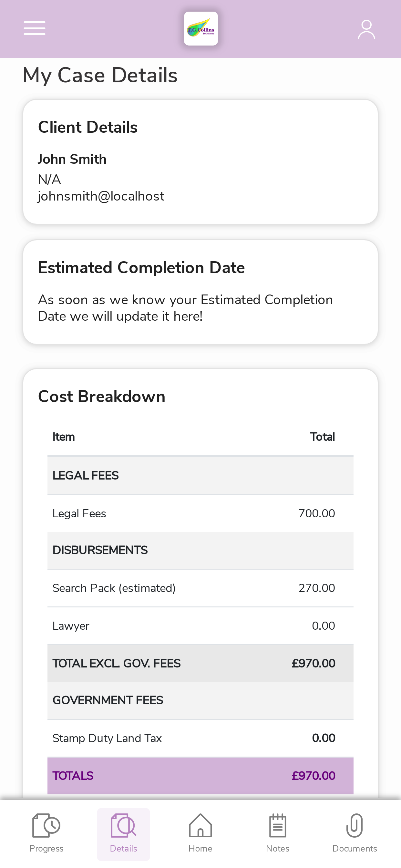Tap the TOTAL EXCL. GOV. FEES row
This screenshot has height=868, width=401.
click(x=200, y=664)
